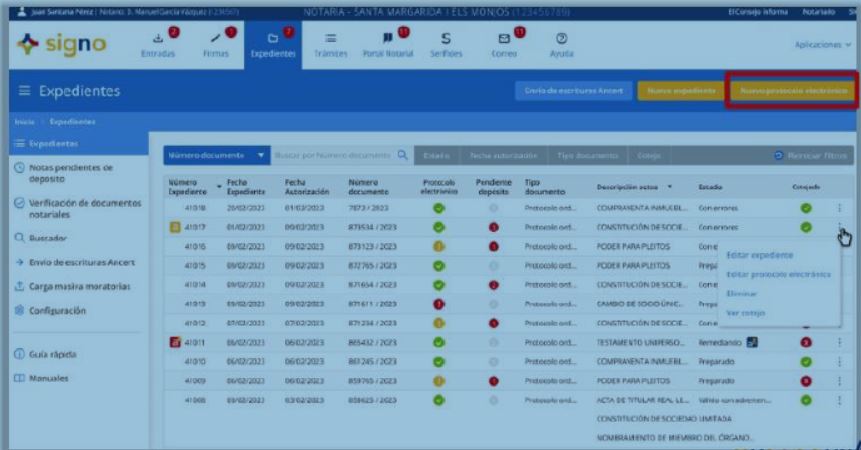Image resolution: width=861 pixels, height=450 pixels.
Task: Click Protocolo electrónico status icon for 41013
Action: pyautogui.click(x=438, y=304)
